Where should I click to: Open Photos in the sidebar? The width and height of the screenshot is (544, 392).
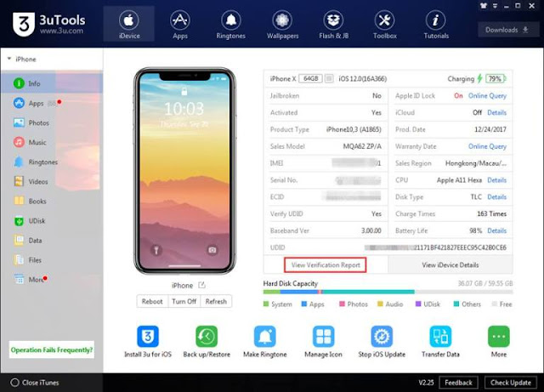pos(52,122)
